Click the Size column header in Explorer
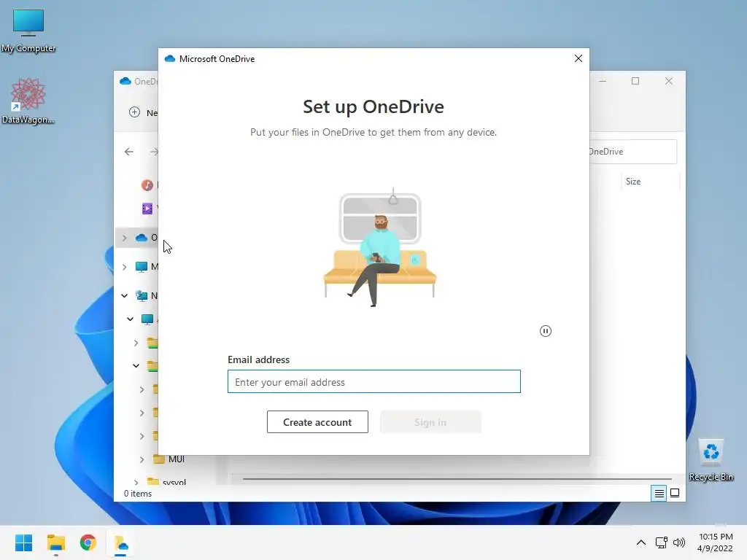The image size is (747, 560). [x=633, y=182]
